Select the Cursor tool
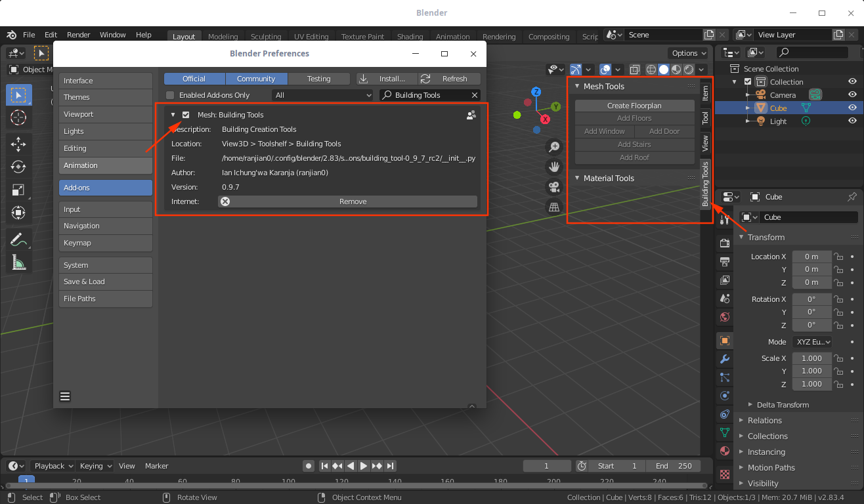This screenshot has height=504, width=864. tap(18, 118)
